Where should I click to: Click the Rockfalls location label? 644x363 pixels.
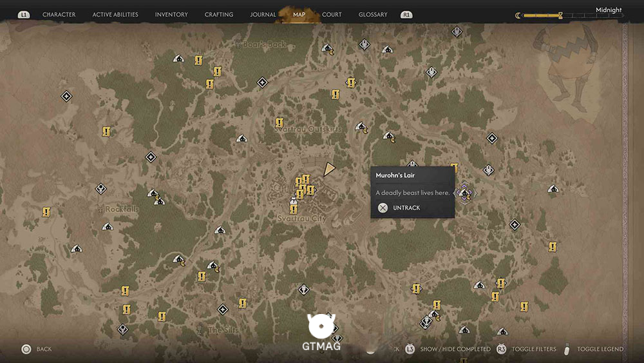click(x=122, y=209)
